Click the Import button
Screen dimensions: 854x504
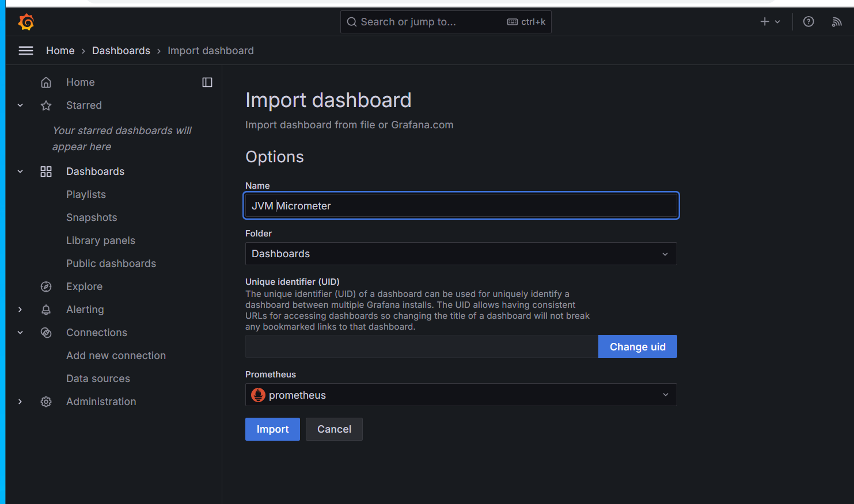click(x=272, y=429)
